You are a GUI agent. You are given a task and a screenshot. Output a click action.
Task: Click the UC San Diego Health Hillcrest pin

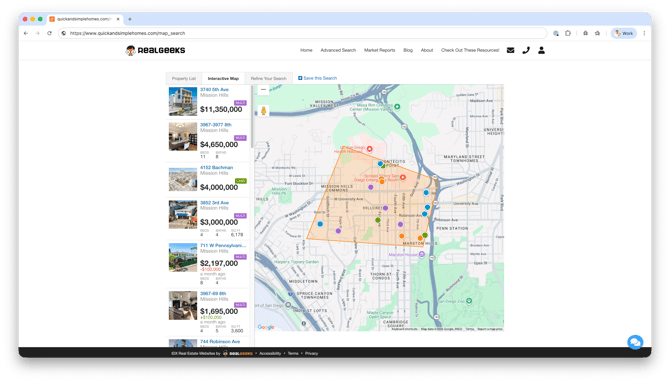370,149
